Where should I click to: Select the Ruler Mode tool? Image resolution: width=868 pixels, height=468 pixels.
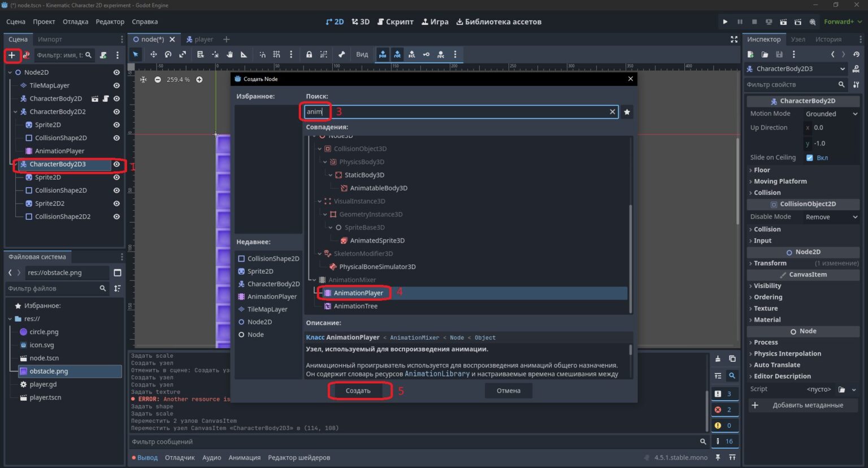(244, 54)
